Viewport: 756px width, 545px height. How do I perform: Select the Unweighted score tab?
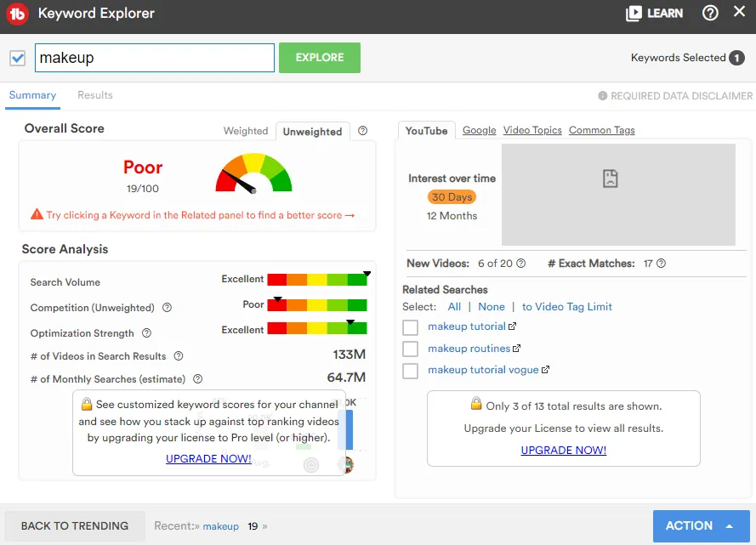312,132
